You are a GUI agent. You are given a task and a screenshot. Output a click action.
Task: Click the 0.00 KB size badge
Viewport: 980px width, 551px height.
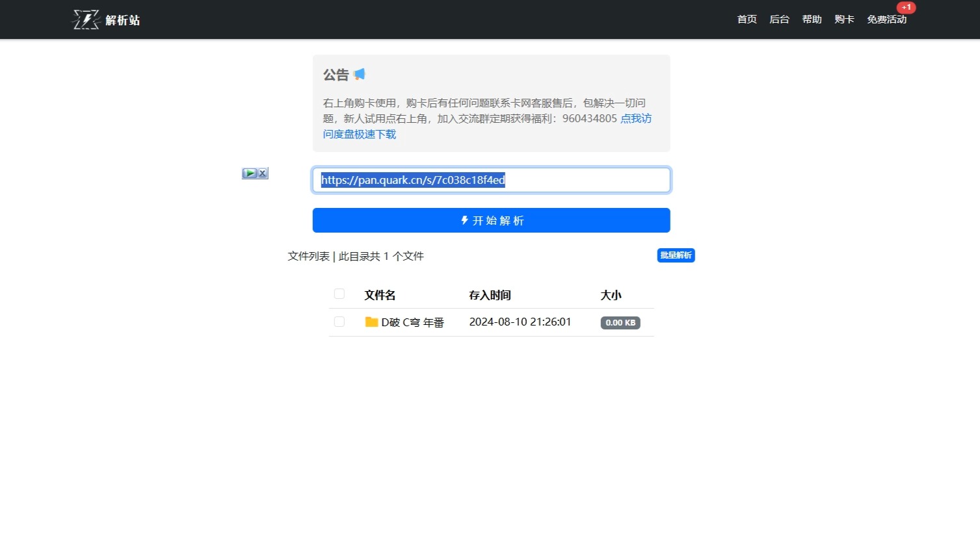(620, 323)
